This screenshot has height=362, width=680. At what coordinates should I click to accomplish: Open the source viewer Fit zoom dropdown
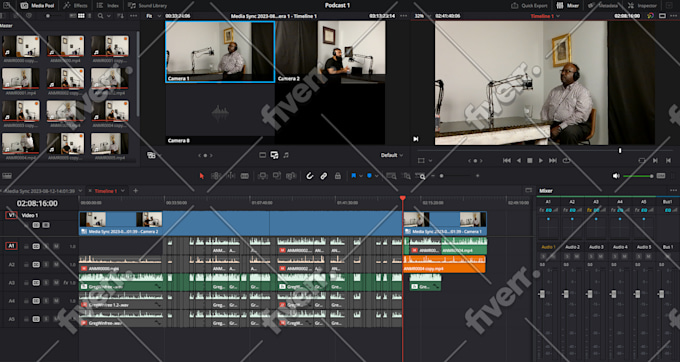(x=153, y=16)
